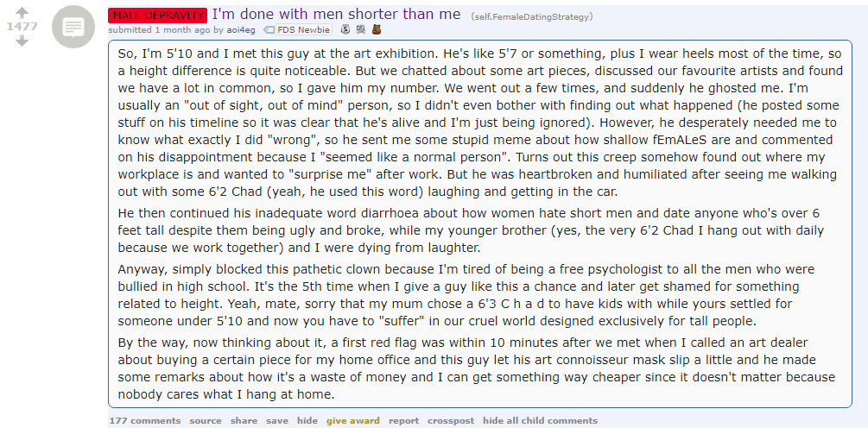Click the self-post text thumbnail icon
This screenshot has width=868, height=434.
(73, 27)
